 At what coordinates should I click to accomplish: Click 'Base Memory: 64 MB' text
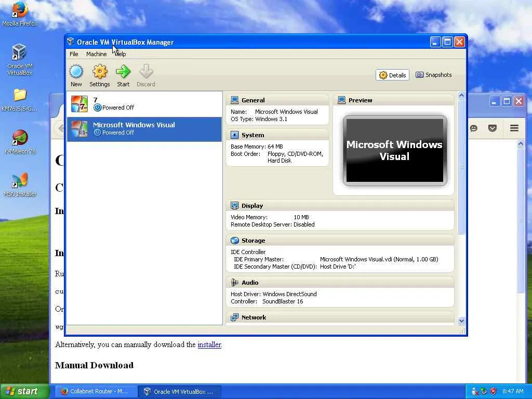[x=257, y=147]
